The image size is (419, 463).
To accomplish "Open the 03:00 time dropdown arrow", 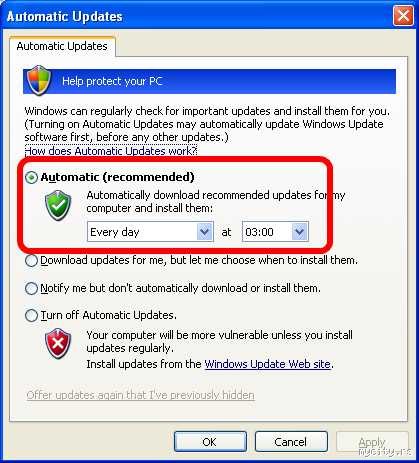I will point(299,232).
